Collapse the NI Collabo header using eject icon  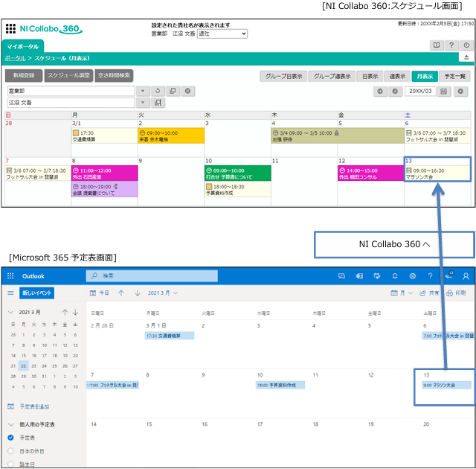(466, 57)
